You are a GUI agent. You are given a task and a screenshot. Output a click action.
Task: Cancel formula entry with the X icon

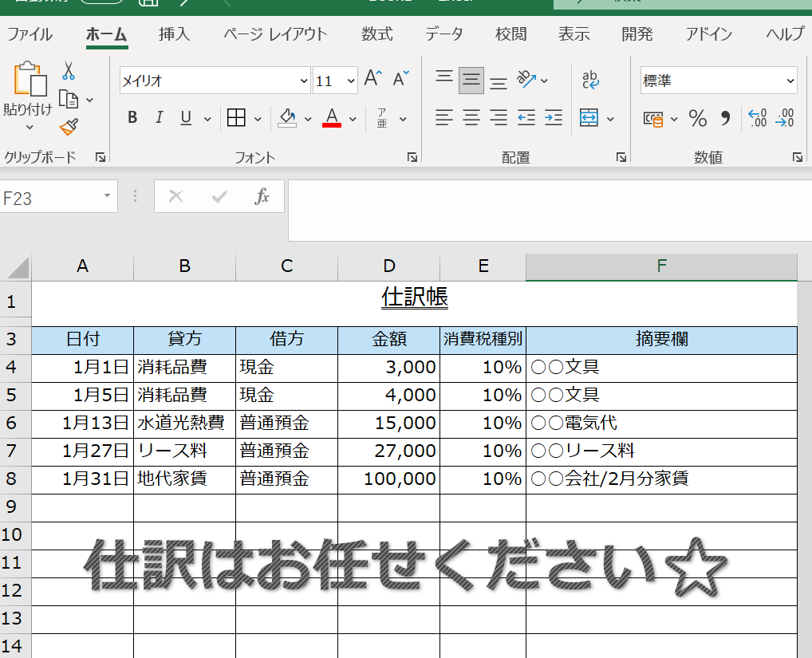176,197
